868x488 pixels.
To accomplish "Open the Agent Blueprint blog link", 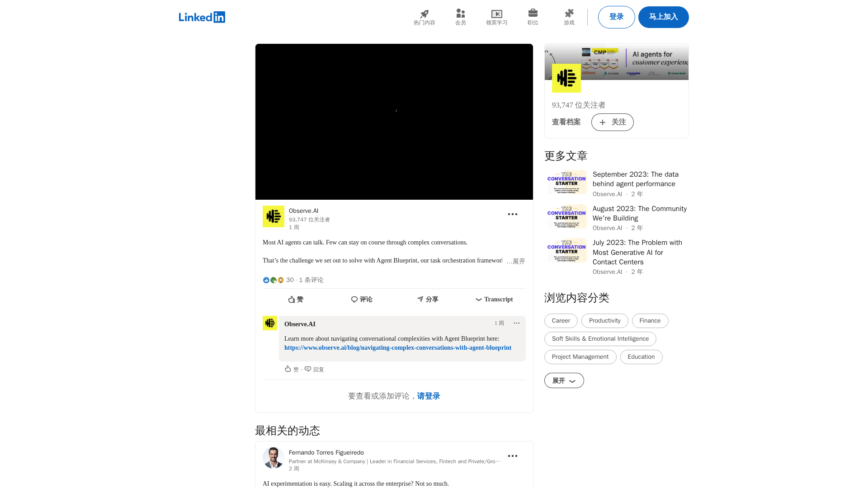I will pyautogui.click(x=397, y=348).
